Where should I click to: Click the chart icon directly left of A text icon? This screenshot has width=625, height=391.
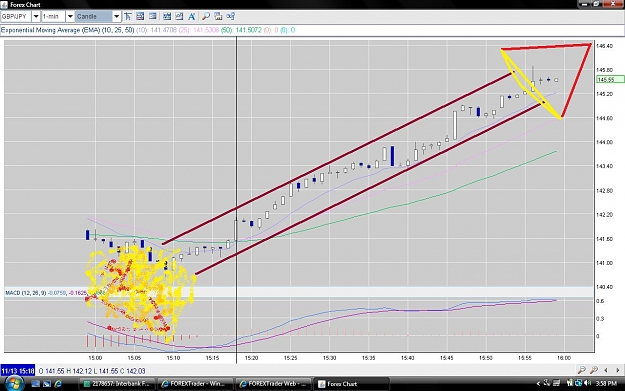(x=179, y=16)
